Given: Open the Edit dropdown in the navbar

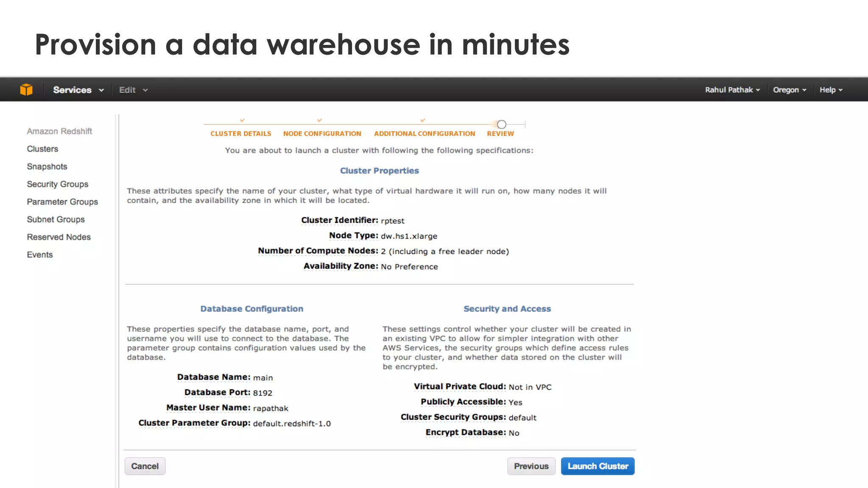Looking at the screenshot, I should 134,90.
